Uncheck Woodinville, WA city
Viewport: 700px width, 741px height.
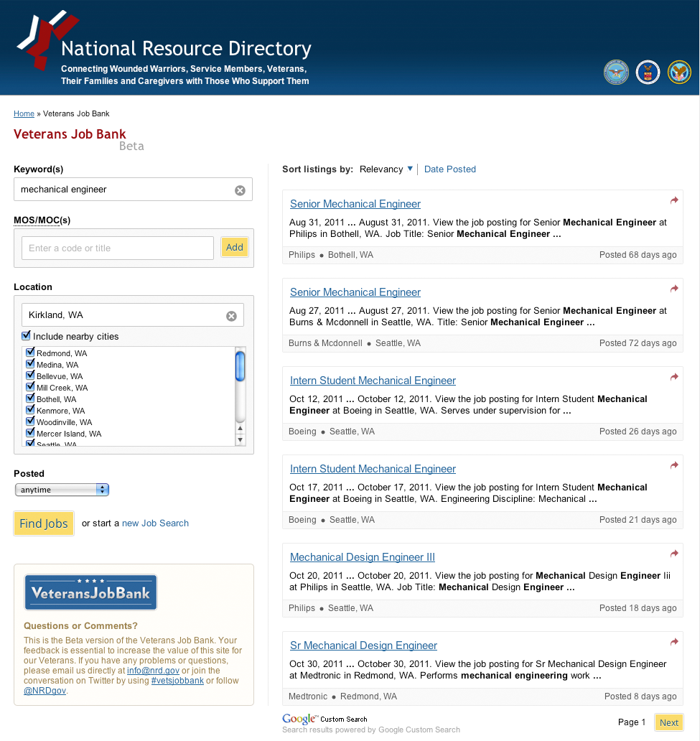click(x=30, y=421)
